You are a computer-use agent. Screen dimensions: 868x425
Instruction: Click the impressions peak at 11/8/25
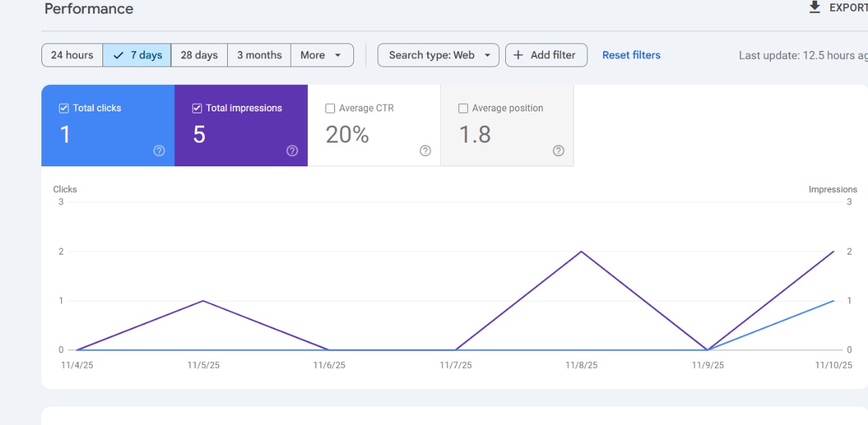[581, 251]
